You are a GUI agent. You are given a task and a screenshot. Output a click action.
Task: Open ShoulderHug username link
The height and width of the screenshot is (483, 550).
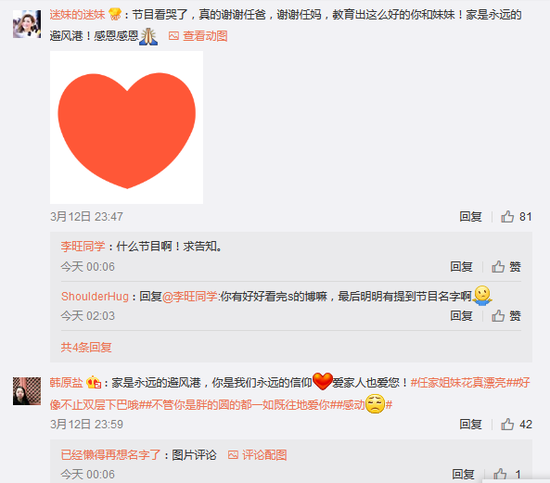(95, 296)
